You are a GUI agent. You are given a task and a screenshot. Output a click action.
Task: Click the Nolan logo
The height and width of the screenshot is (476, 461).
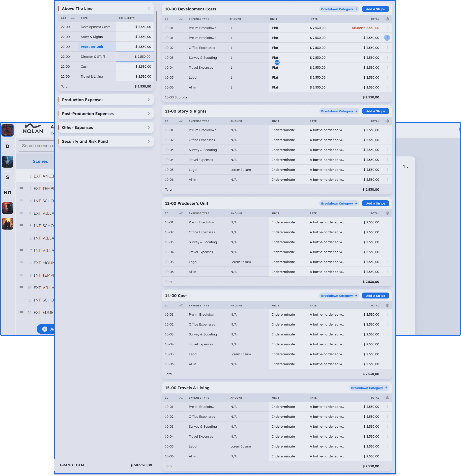click(33, 129)
